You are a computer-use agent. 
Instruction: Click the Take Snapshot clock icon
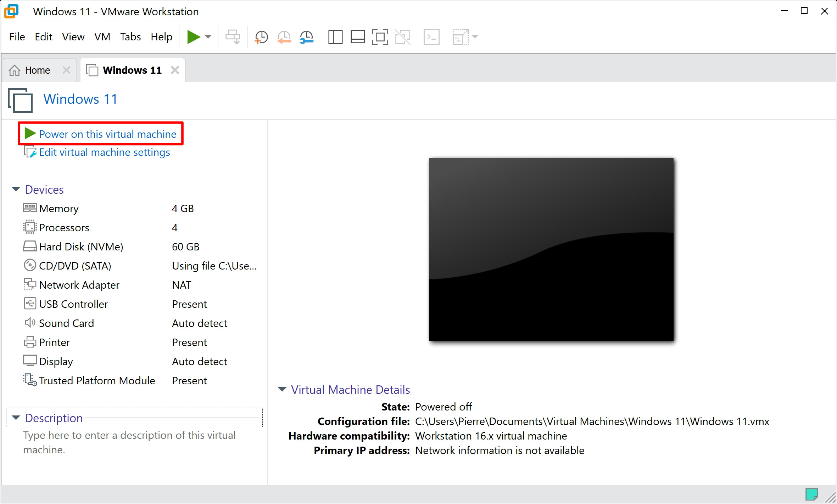[261, 37]
